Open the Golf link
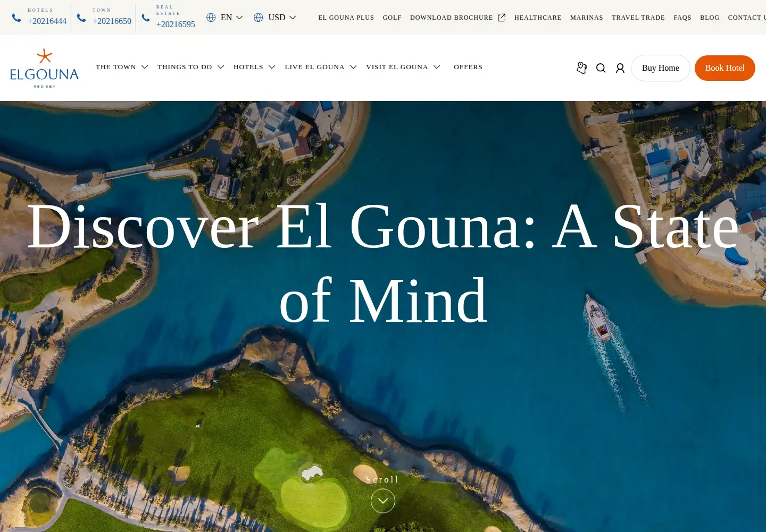Viewport: 766px width, 532px height. coord(392,18)
